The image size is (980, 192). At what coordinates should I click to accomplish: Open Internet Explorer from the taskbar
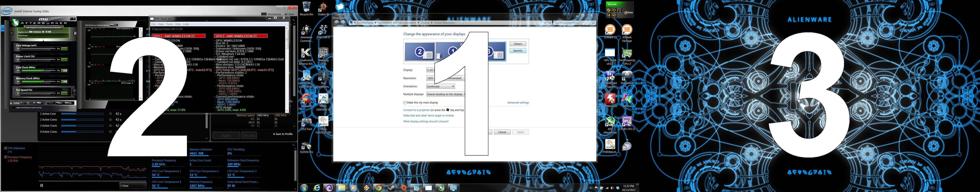coord(317,187)
